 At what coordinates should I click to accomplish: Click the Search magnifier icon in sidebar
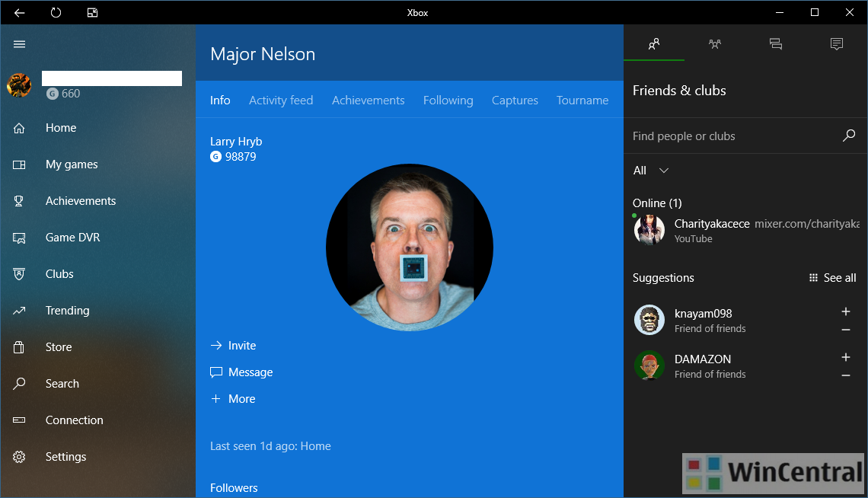coord(19,384)
